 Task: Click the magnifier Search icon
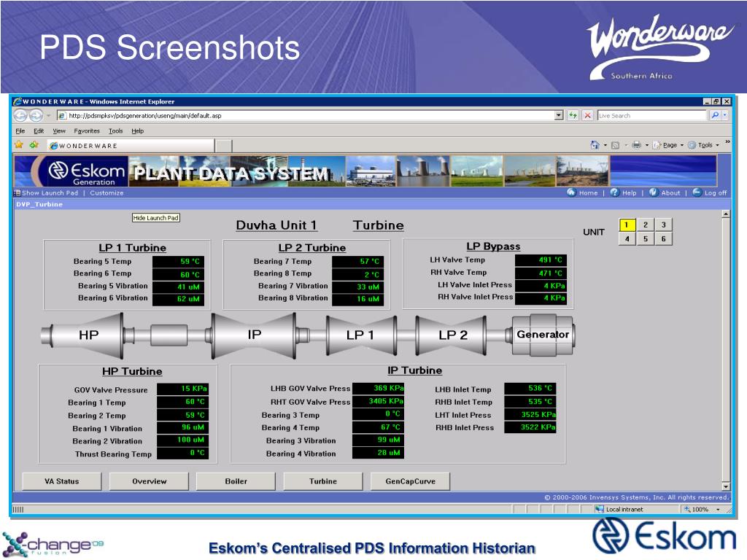tap(715, 115)
